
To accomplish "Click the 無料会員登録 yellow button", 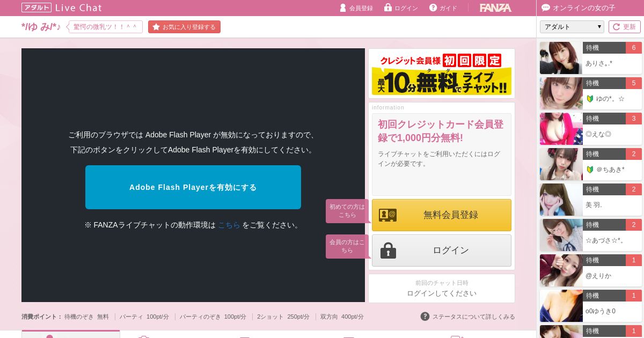I will [442, 215].
